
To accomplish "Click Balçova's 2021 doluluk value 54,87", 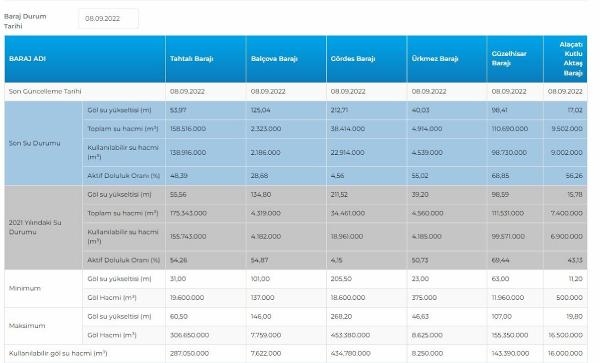I will pyautogui.click(x=259, y=260).
